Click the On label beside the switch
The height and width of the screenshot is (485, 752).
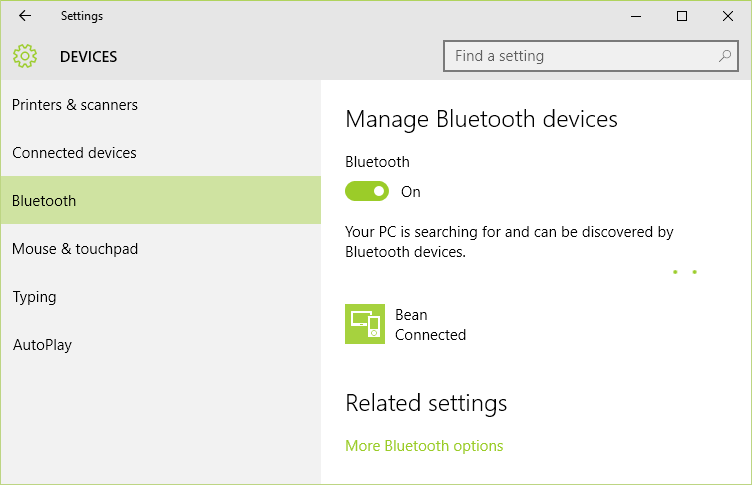click(411, 192)
